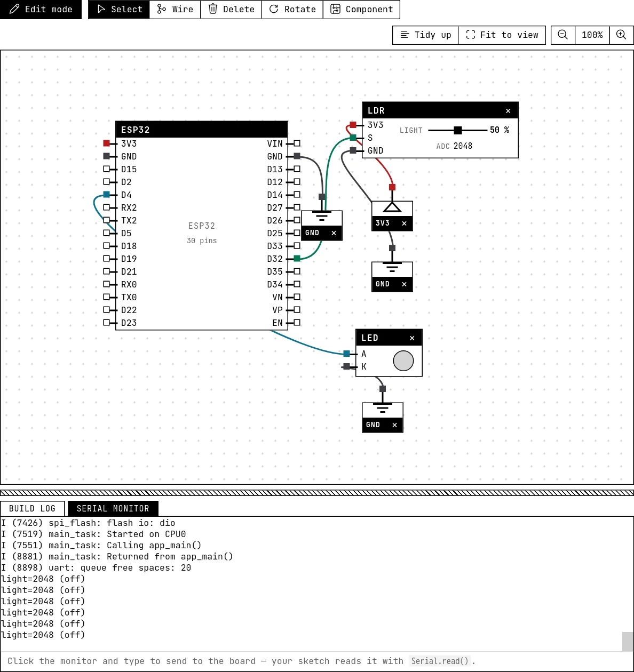Select the Wire tool
Screen dimensions: 634x672
[175, 9]
